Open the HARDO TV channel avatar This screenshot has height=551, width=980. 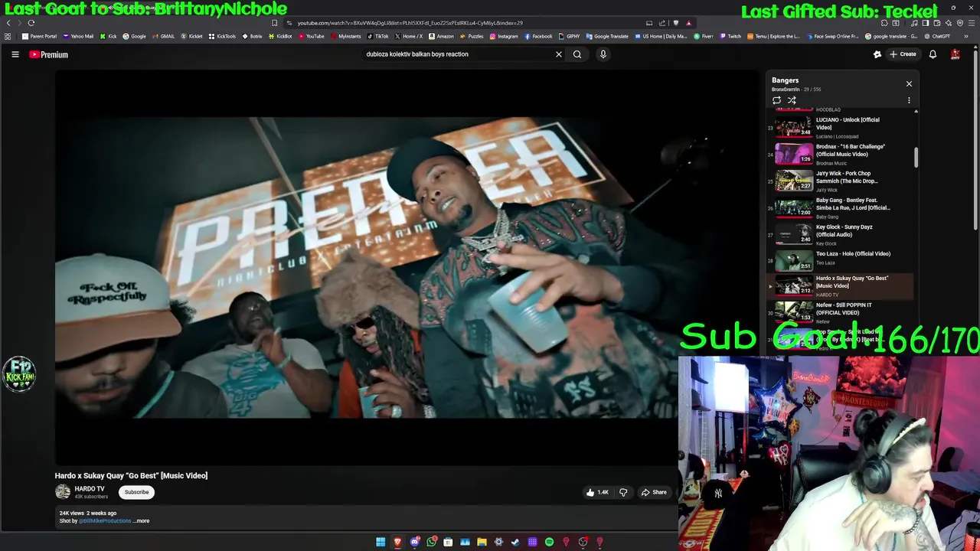(x=63, y=492)
